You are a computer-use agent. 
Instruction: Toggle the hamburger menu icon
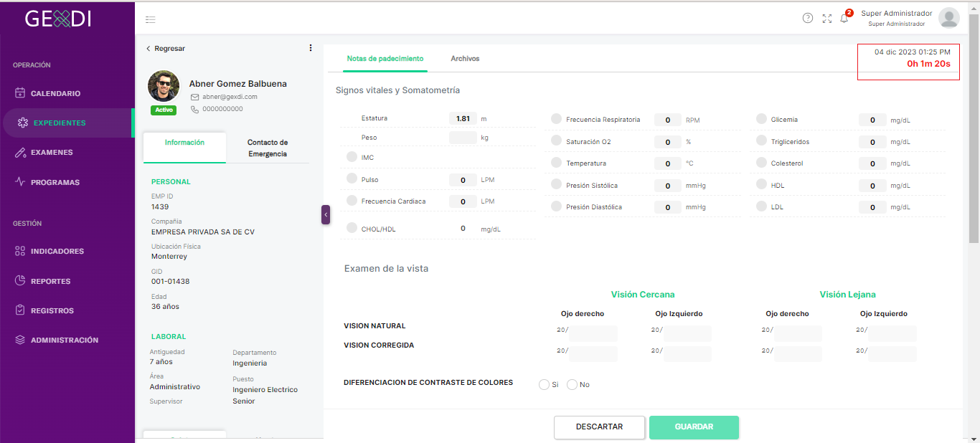[x=150, y=20]
